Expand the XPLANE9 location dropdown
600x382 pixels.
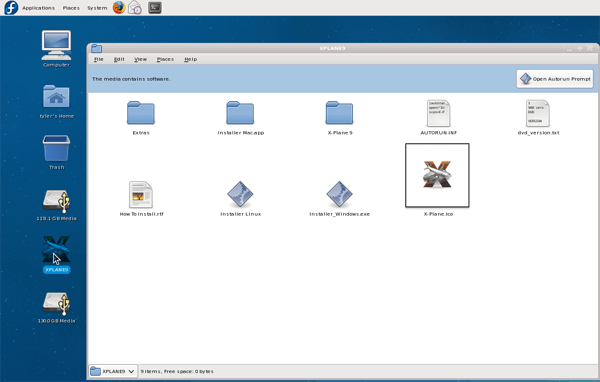[113, 371]
